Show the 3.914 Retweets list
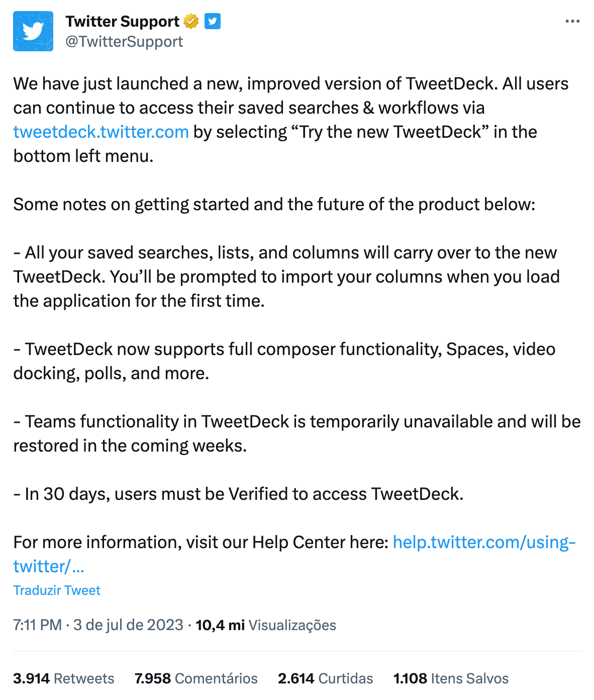 (64, 678)
